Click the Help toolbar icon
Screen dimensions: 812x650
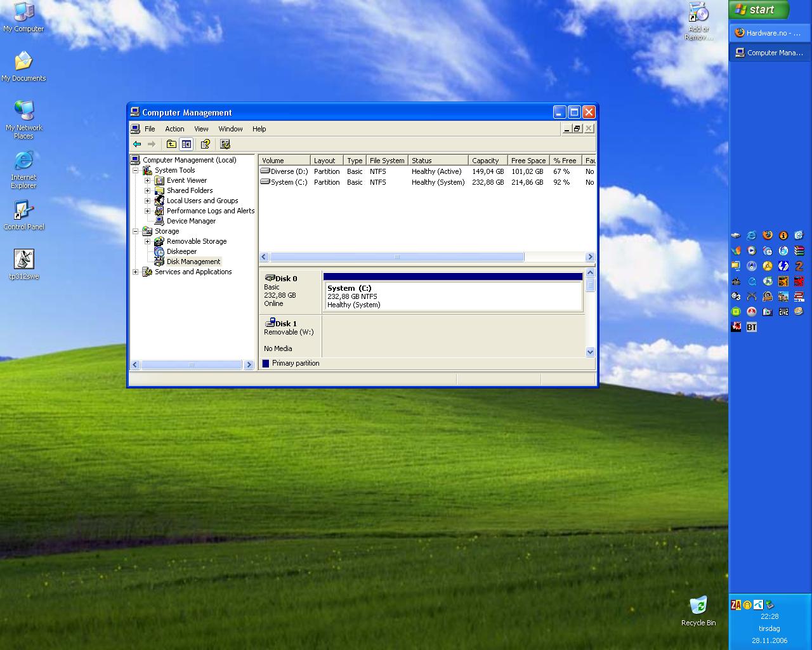(206, 144)
